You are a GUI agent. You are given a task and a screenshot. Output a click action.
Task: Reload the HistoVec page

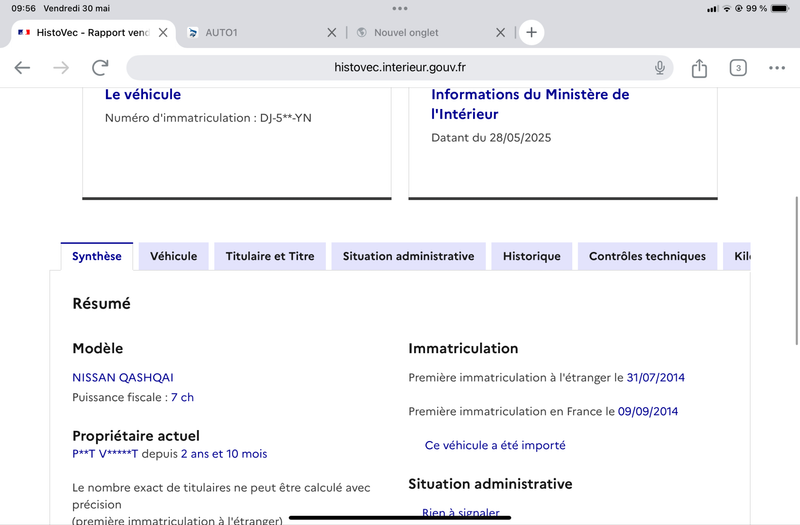coord(100,68)
